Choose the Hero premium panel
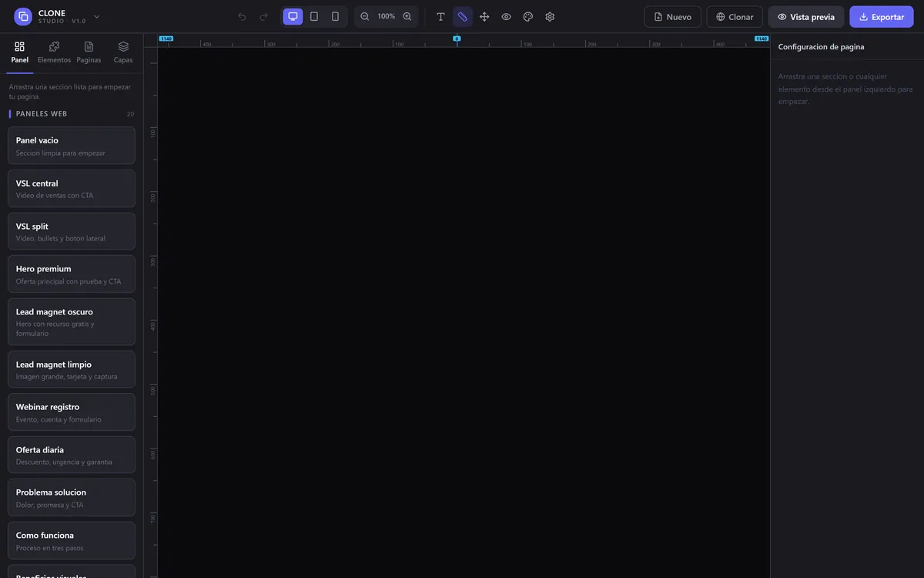Screen dimensions: 924x578 pyautogui.click(x=72, y=274)
